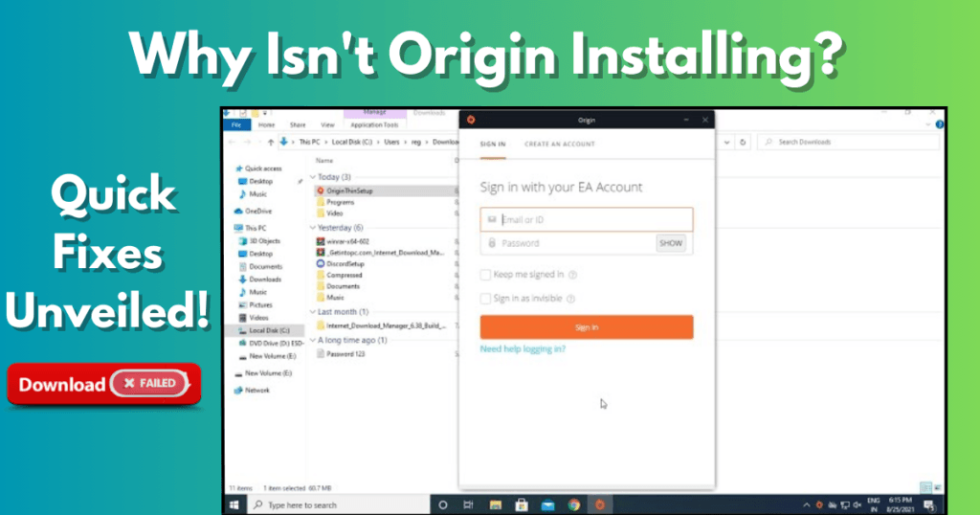Click the SHOW password button

coord(671,243)
